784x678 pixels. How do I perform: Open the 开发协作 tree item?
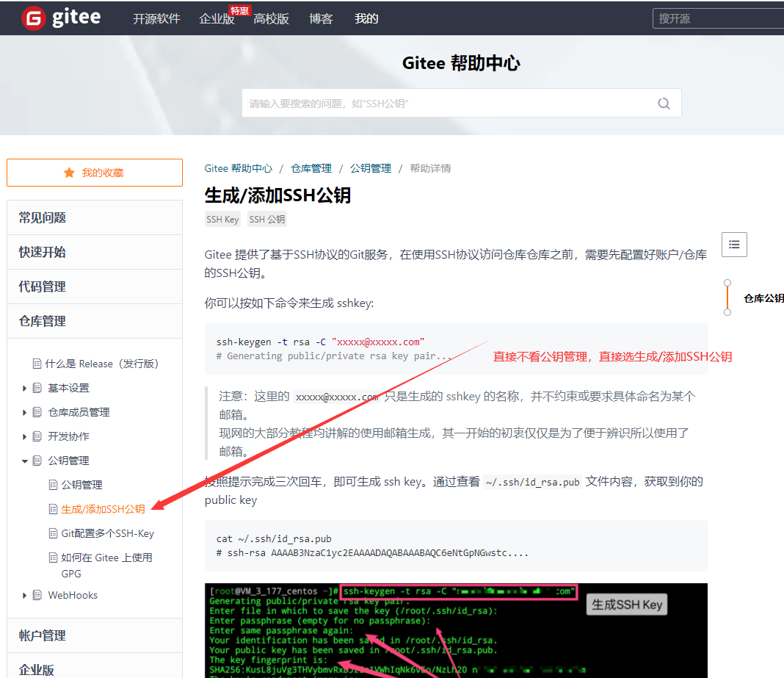point(68,437)
